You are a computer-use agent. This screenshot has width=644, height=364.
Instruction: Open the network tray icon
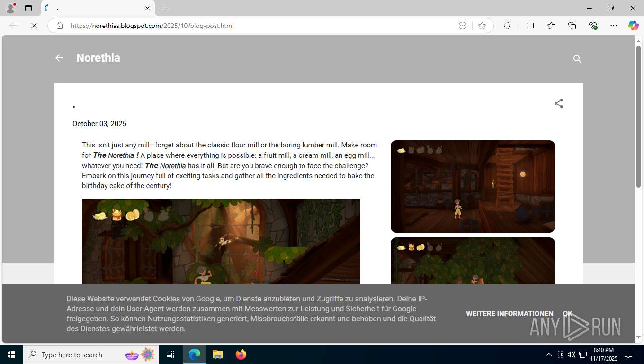point(583,355)
